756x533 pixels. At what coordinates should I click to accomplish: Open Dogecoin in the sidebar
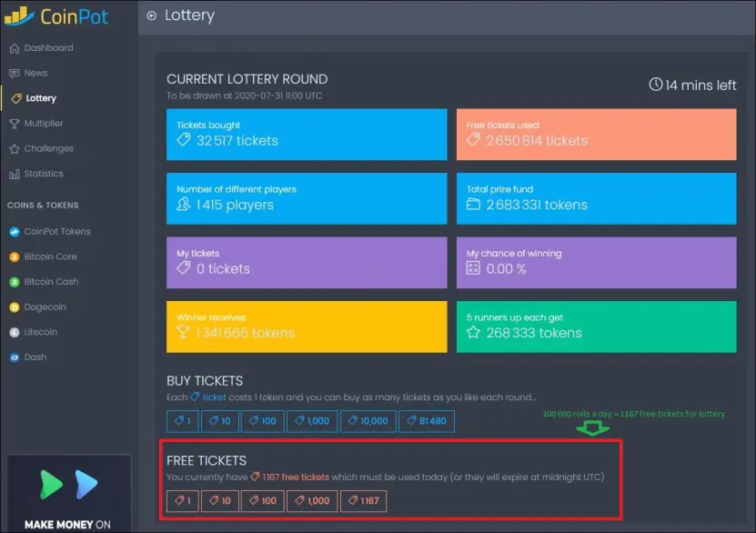pos(45,307)
